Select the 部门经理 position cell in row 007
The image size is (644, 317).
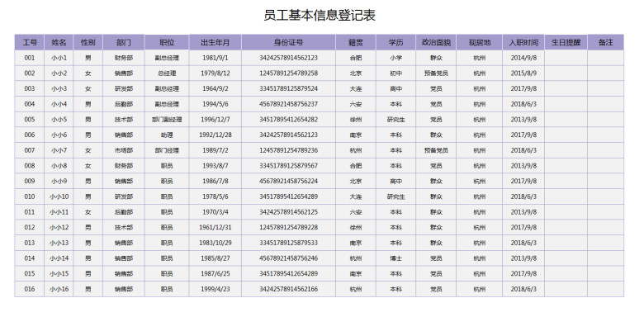pyautogui.click(x=167, y=150)
